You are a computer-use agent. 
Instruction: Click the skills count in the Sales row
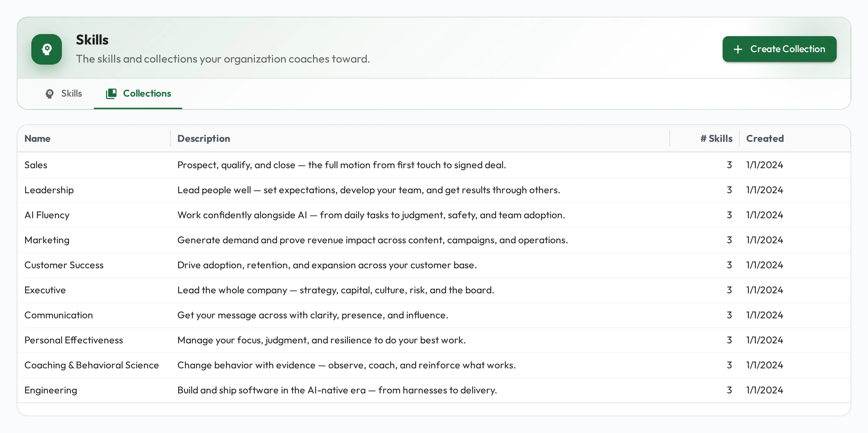729,165
